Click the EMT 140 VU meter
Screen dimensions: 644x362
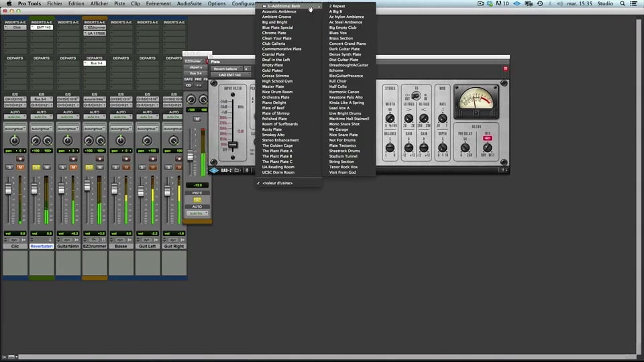pos(476,101)
